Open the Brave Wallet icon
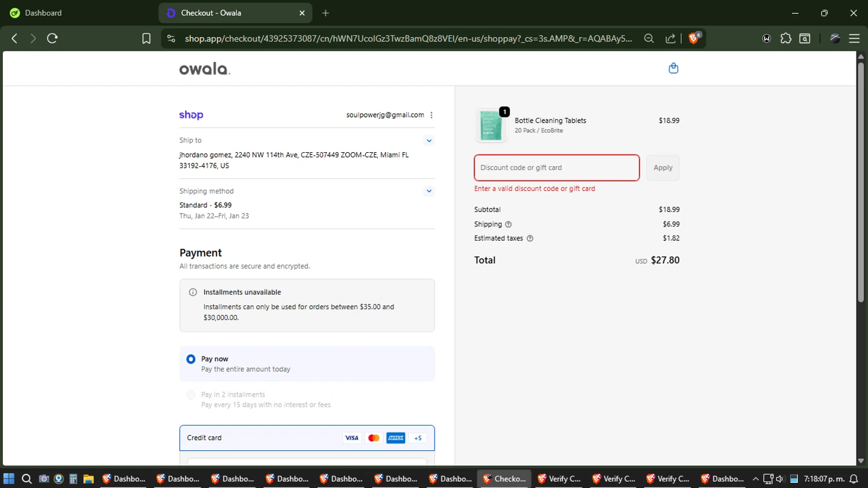This screenshot has height=488, width=868. click(767, 38)
